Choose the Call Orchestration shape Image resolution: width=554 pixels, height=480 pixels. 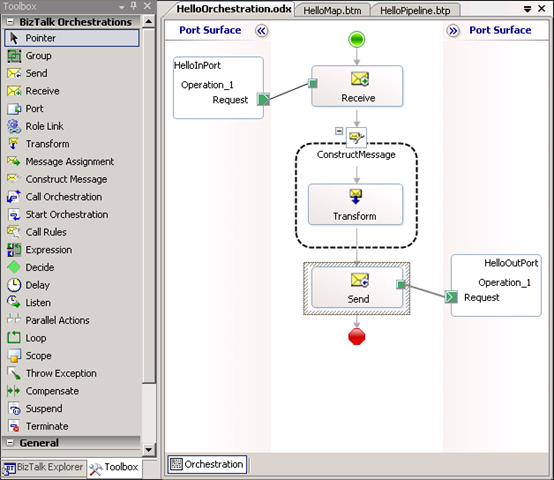pos(72,197)
